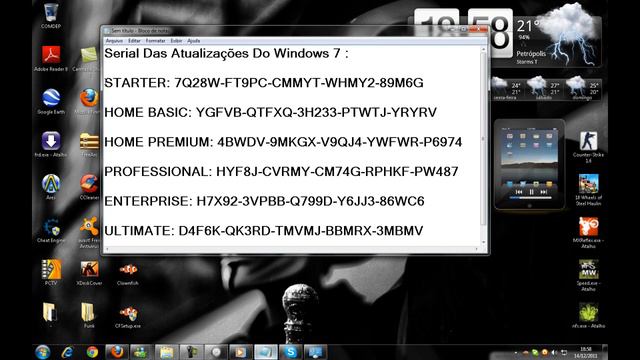
Task: Open the Arquivo menu in Notepad
Action: tap(114, 41)
